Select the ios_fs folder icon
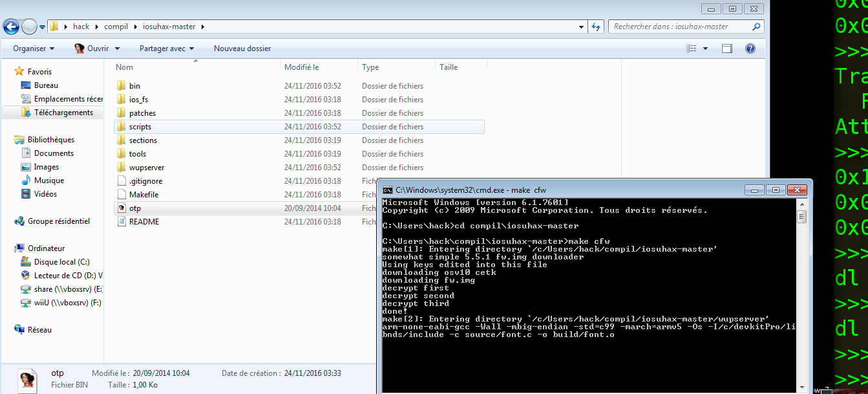 [121, 100]
